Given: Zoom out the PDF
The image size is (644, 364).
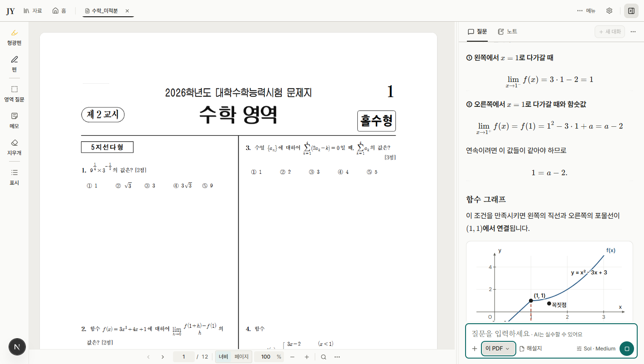Looking at the screenshot, I should 292,357.
